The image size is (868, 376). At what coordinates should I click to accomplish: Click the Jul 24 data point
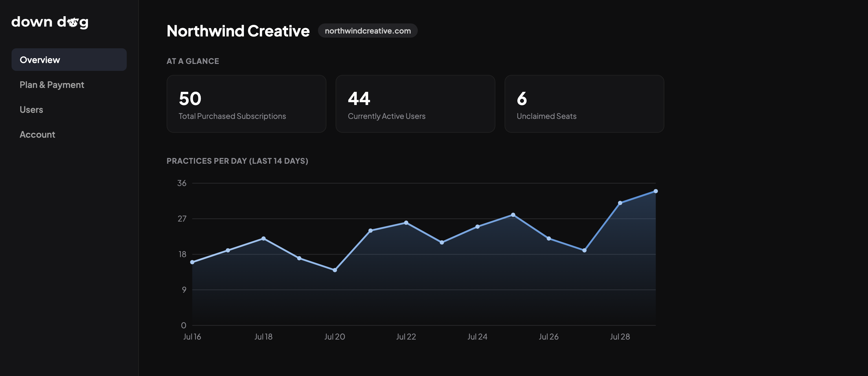point(477,227)
